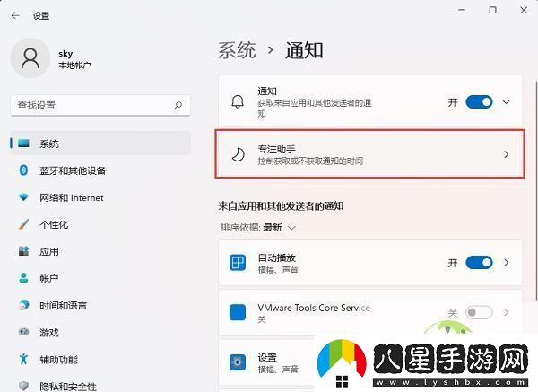Image resolution: width=538 pixels, height=392 pixels.
Task: Click the sky user avatar icon
Action: pos(30,58)
